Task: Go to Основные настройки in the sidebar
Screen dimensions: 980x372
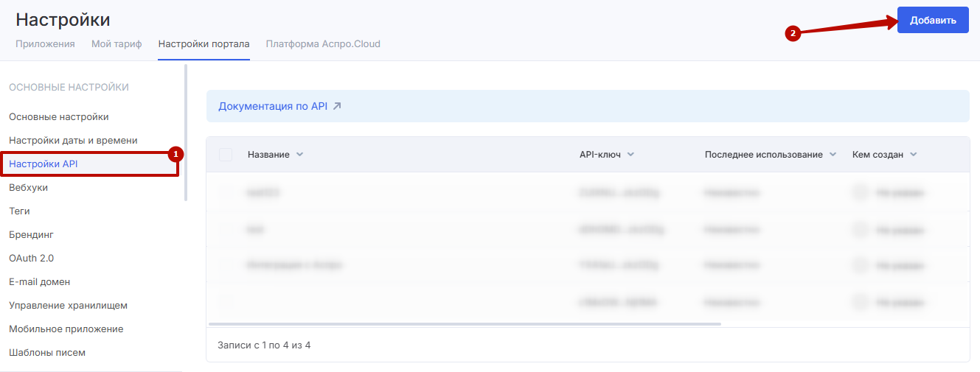Action: (x=59, y=116)
